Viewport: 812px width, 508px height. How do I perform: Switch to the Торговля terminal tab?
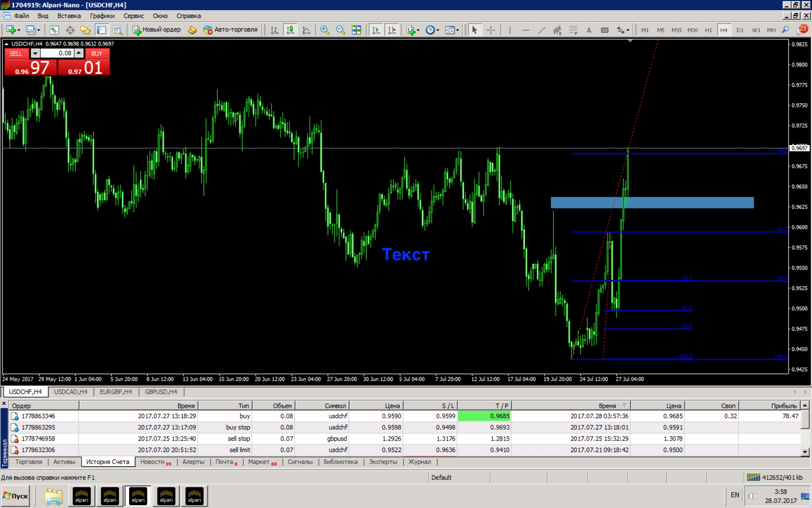[28, 462]
